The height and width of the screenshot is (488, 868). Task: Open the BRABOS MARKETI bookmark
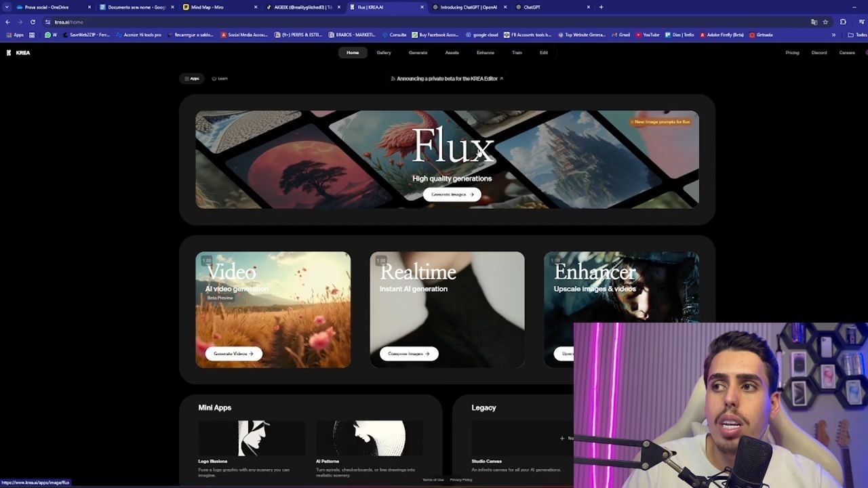tap(352, 35)
